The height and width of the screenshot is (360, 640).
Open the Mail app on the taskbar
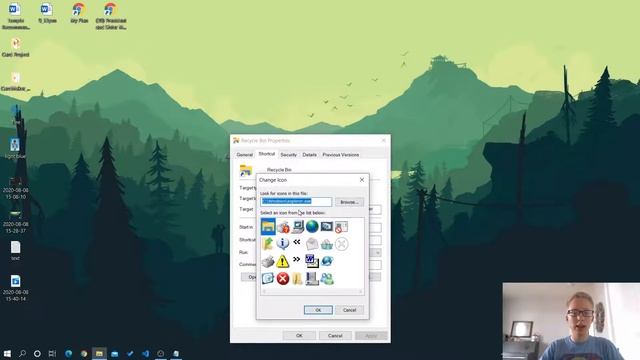(x=115, y=353)
